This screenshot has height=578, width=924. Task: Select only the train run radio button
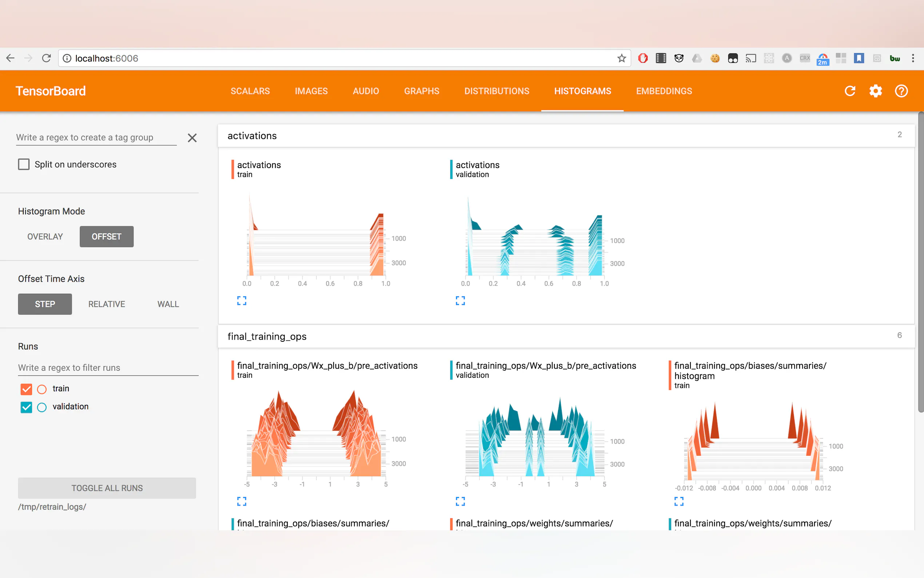[41, 389]
